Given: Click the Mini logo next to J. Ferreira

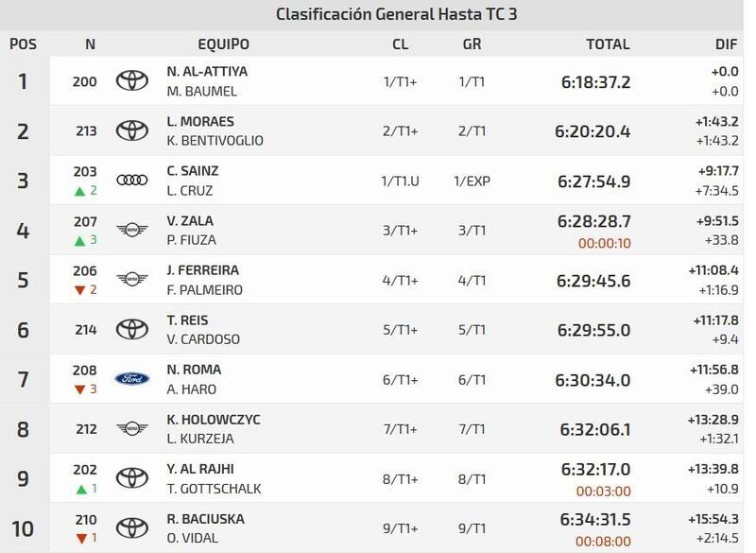Looking at the screenshot, I should (132, 279).
